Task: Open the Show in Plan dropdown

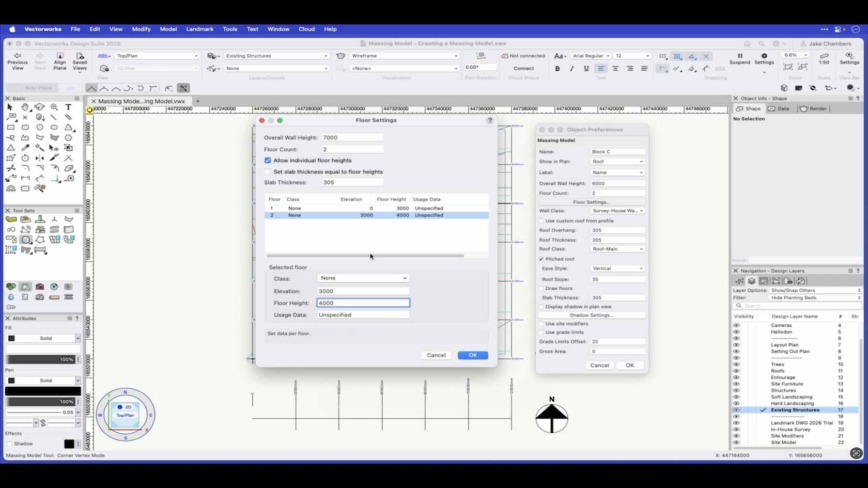Action: click(617, 162)
